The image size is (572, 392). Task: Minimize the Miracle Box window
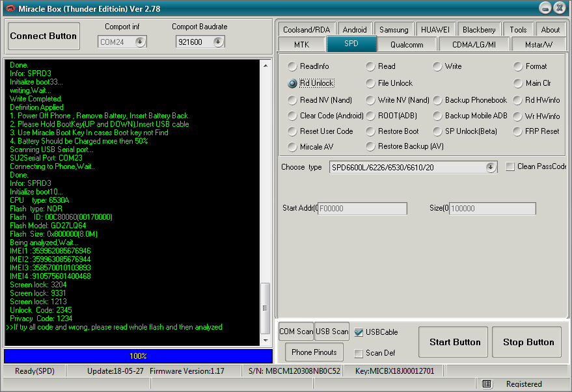click(x=545, y=8)
